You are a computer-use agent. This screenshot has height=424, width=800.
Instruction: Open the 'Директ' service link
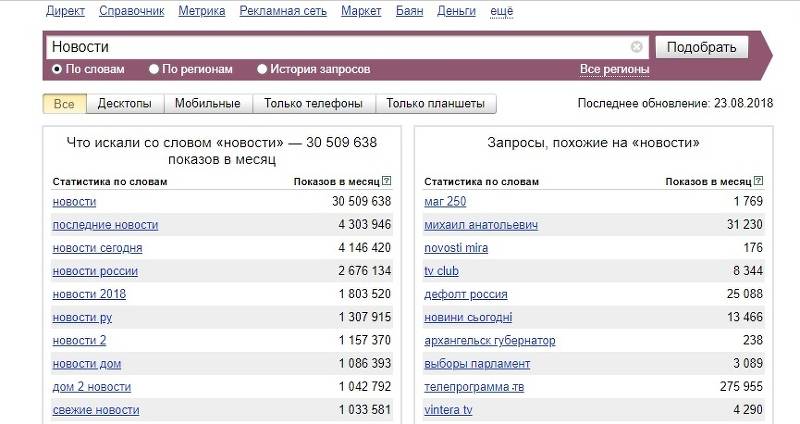click(66, 11)
